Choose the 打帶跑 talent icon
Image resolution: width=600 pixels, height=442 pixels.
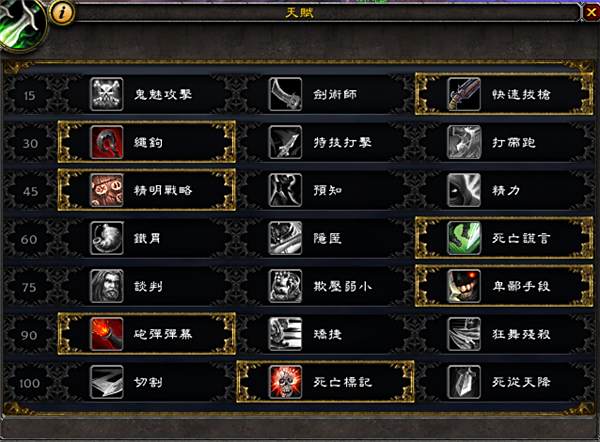tap(464, 142)
